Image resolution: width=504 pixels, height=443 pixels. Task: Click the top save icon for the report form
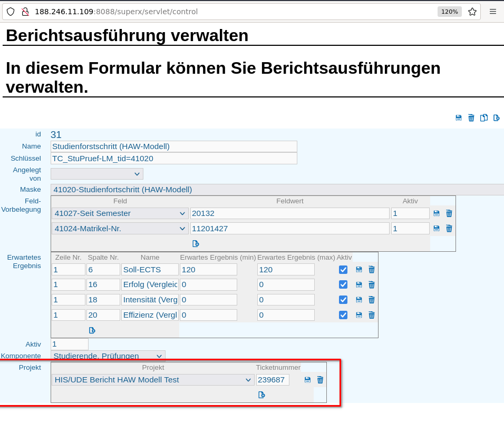459,118
